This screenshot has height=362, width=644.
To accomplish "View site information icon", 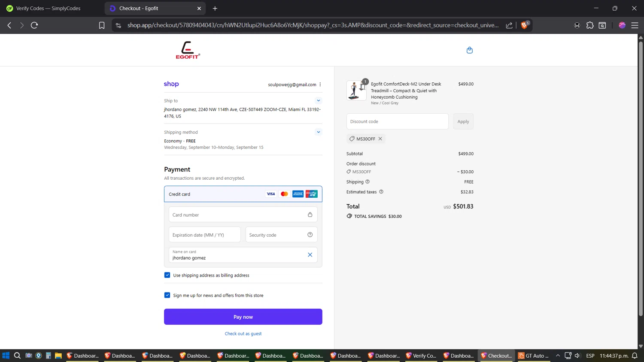I will pyautogui.click(x=118, y=25).
